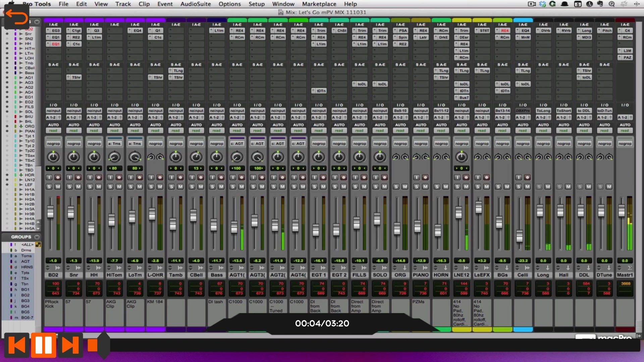The width and height of the screenshot is (644, 362).
Task: Click the BD2 pan knob
Action: click(53, 157)
